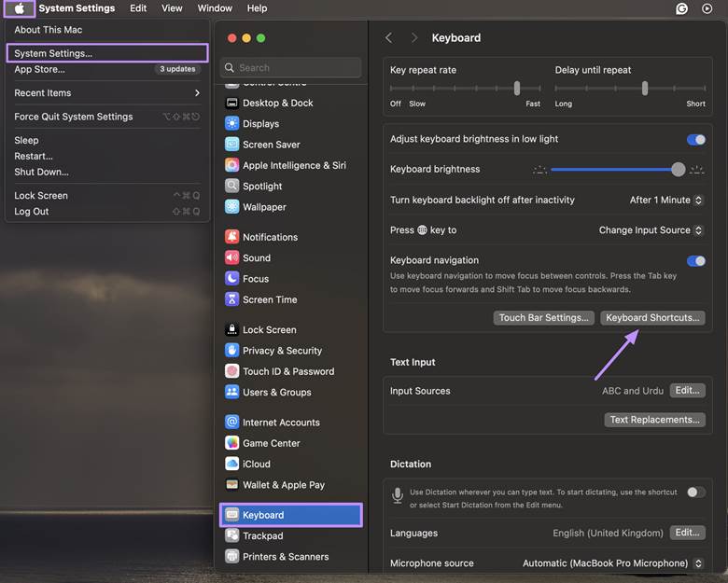Open Printers & Scanners icon
Screen dimensions: 728x583
(231, 557)
